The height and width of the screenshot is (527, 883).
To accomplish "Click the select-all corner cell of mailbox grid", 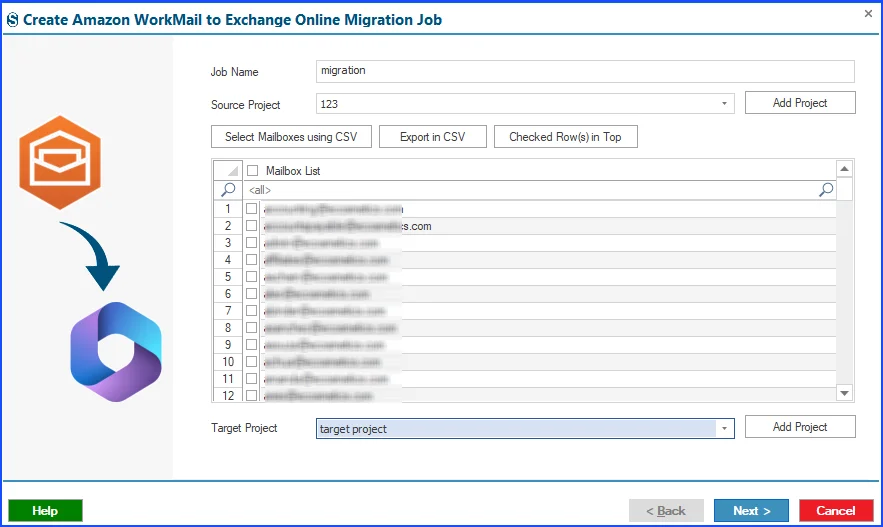I will pyautogui.click(x=228, y=170).
